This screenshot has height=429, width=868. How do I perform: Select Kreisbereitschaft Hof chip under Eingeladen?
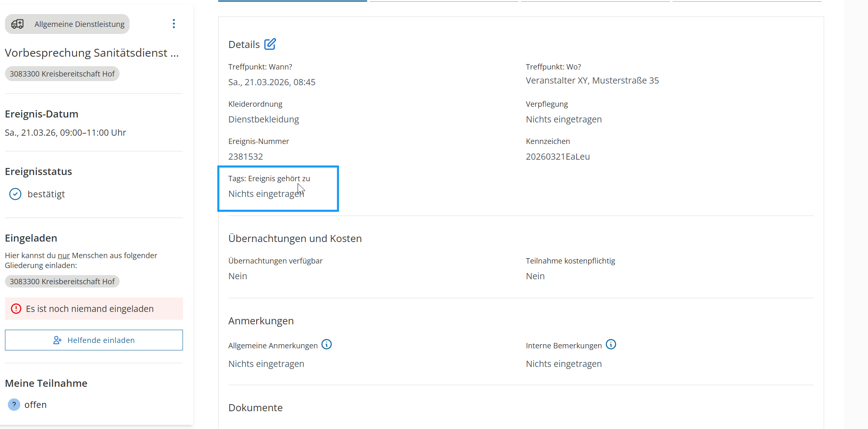click(x=62, y=281)
